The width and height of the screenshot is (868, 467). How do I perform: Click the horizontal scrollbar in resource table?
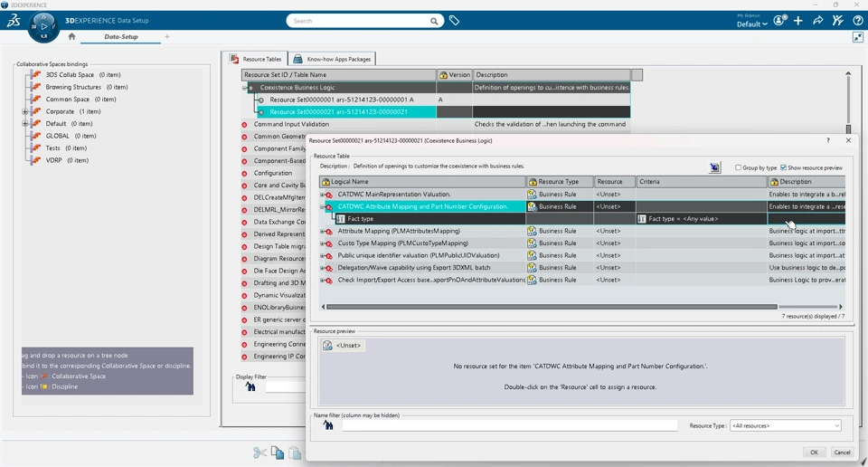(x=552, y=306)
